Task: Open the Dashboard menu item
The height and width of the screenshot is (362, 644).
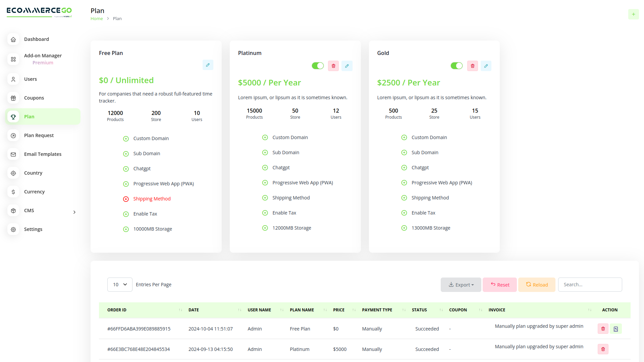Action: point(37,39)
